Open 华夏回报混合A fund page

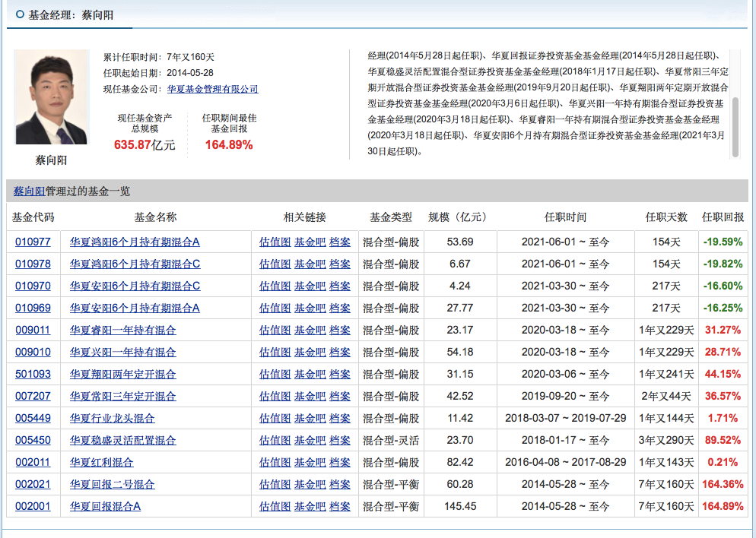105,507
